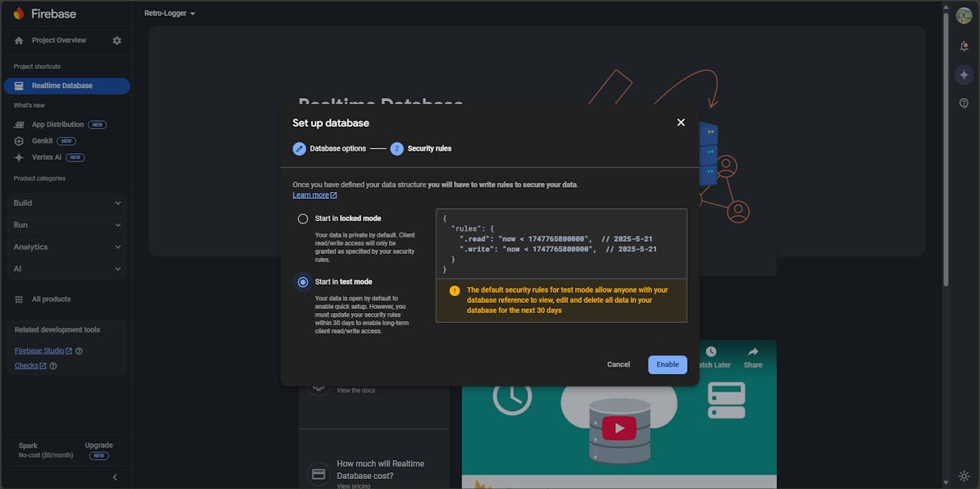
Task: Click the All products grid icon
Action: click(19, 299)
